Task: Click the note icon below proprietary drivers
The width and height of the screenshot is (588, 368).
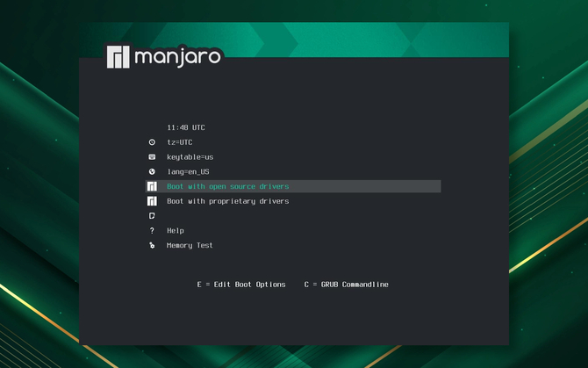Action: pos(152,216)
